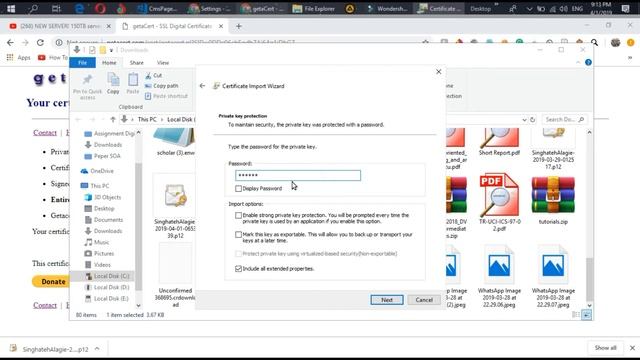Open the File tab in File Explorer
This screenshot has width=640, height=360.
tap(82, 62)
